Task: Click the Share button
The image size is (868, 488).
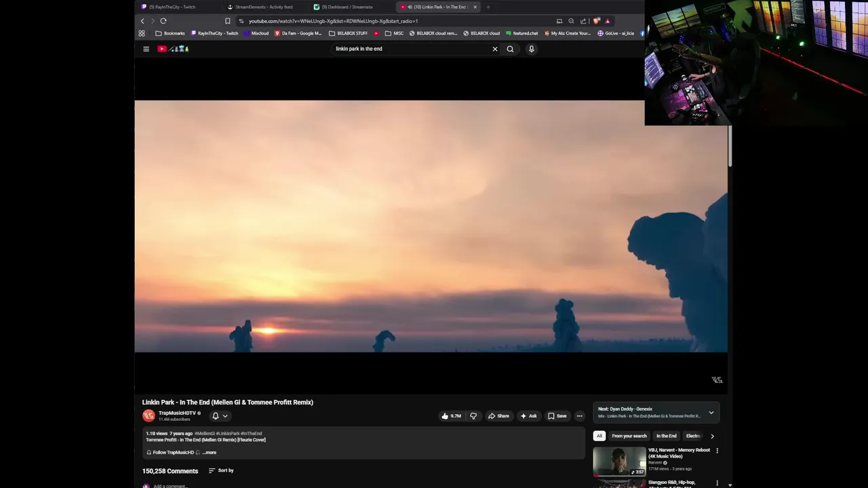Action: (x=498, y=416)
